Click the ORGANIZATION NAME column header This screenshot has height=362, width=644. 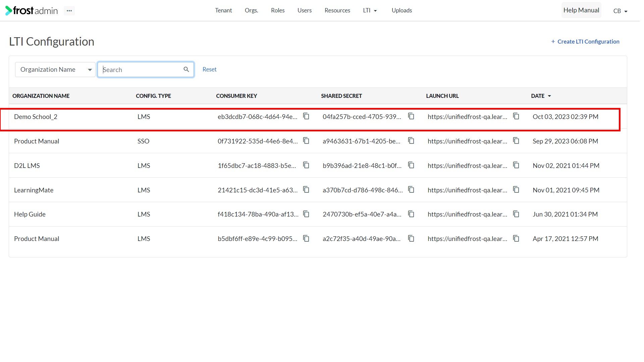[41, 96]
